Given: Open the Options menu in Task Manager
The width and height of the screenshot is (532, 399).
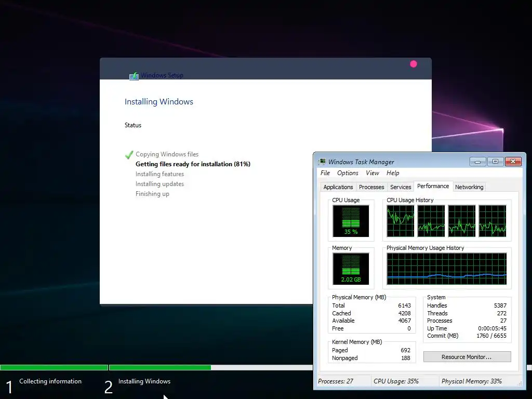Looking at the screenshot, I should (x=348, y=173).
